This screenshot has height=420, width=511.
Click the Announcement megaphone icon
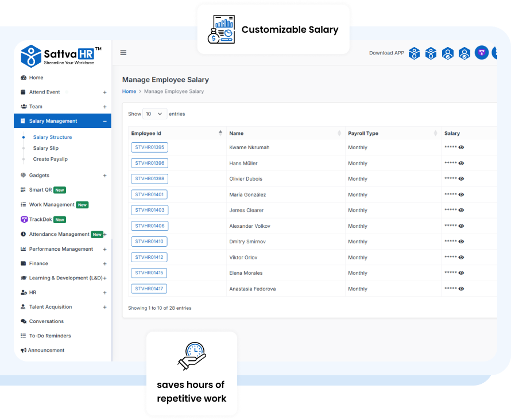pos(24,350)
